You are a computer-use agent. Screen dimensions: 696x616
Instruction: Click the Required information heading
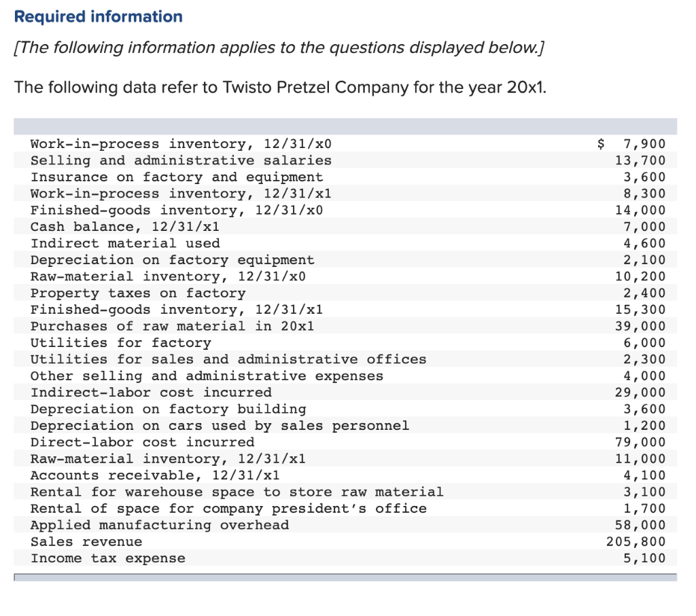click(99, 16)
